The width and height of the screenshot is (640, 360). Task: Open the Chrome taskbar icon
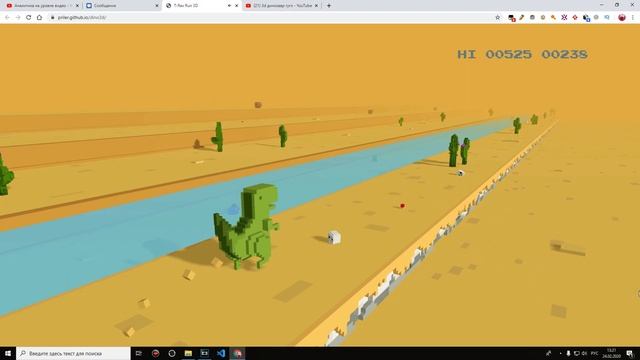238,353
